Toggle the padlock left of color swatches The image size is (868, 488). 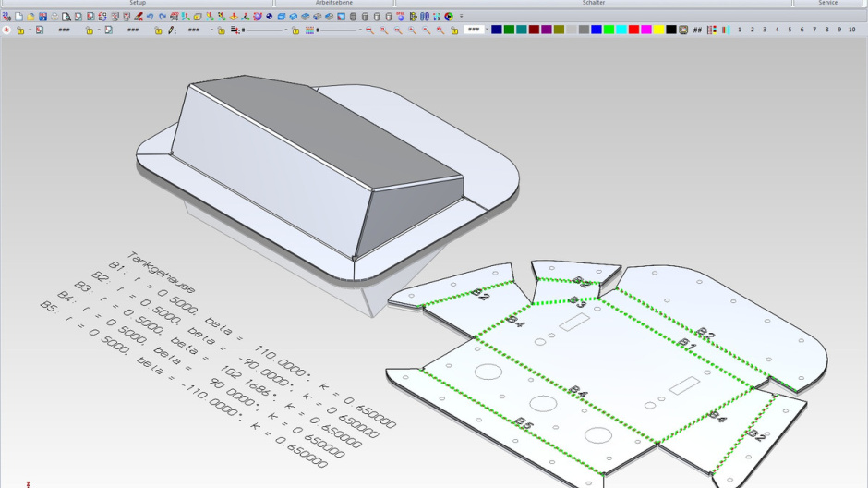(x=453, y=30)
